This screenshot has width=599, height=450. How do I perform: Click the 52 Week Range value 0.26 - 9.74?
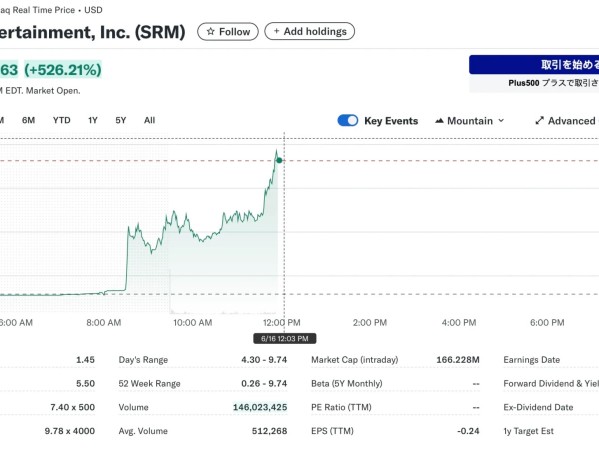pyautogui.click(x=264, y=384)
